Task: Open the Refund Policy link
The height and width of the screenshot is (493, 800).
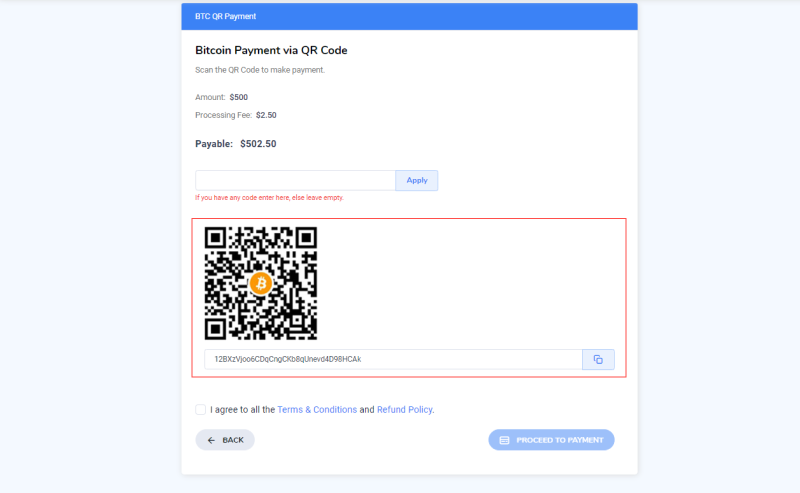Action: tap(405, 409)
